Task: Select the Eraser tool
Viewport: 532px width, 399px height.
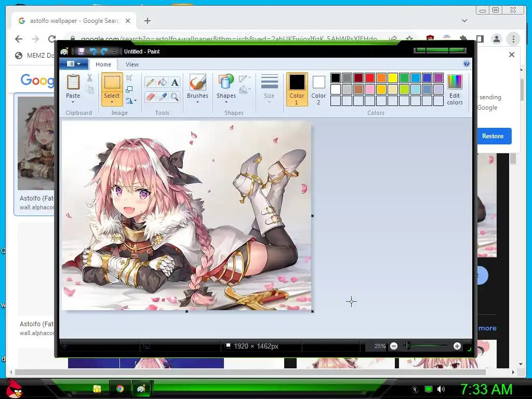Action: click(150, 97)
